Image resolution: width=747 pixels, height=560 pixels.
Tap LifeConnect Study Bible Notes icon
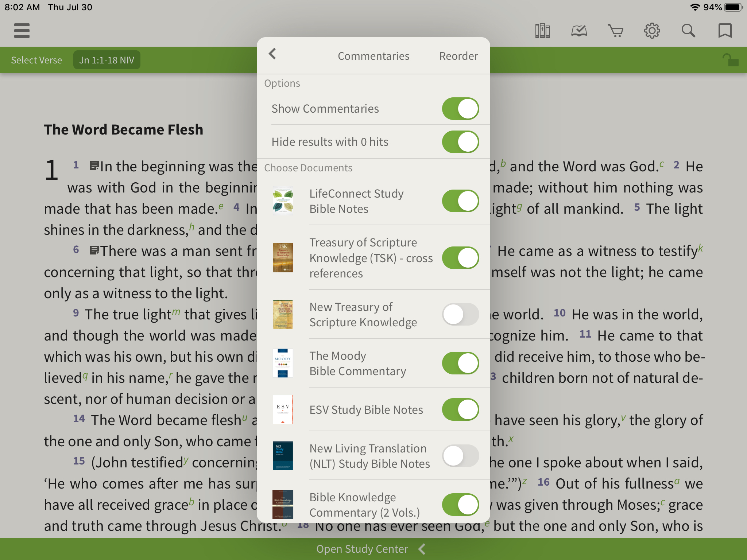283,200
